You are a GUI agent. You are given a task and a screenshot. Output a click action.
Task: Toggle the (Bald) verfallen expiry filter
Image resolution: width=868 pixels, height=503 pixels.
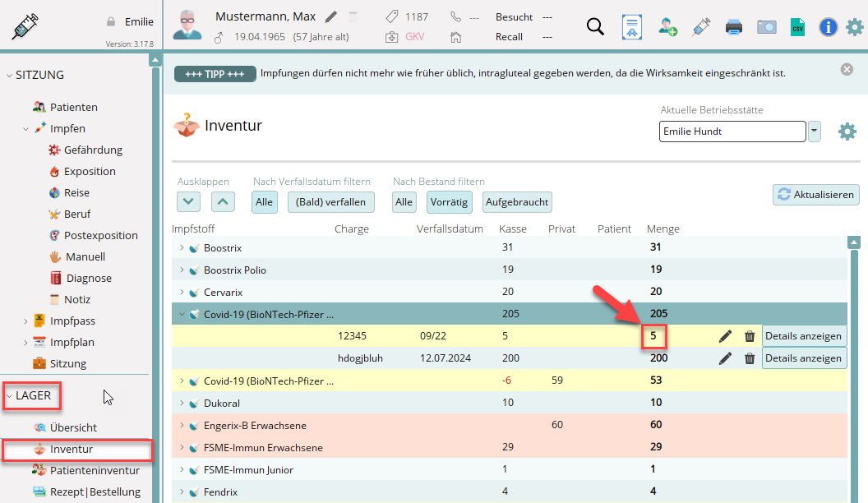[x=331, y=202]
